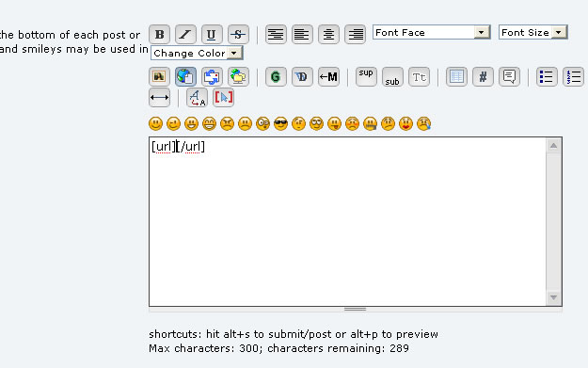Viewport: 588px width, 368px height.
Task: Click the Underline button
Action: click(212, 35)
